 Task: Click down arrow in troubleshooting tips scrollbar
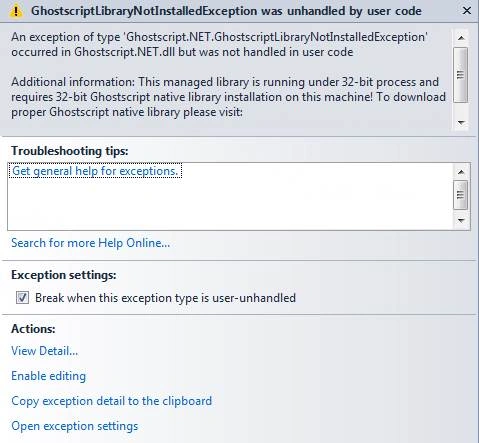pyautogui.click(x=461, y=220)
